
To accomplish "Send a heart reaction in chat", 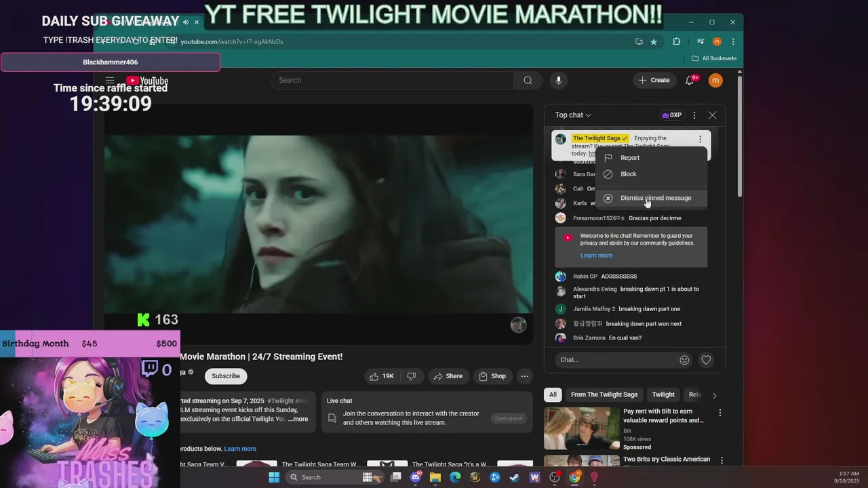I will click(x=706, y=360).
